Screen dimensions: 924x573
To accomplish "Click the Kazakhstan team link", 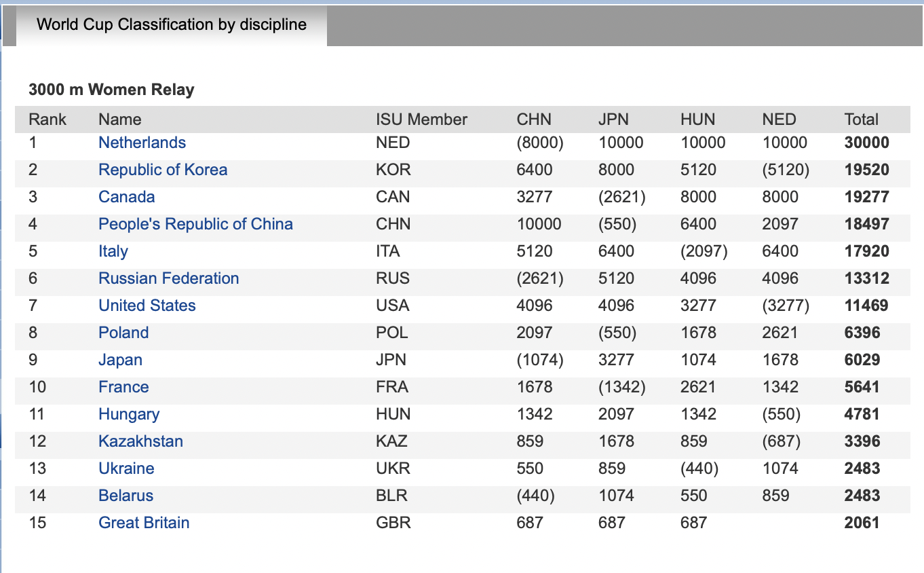I will [x=141, y=441].
